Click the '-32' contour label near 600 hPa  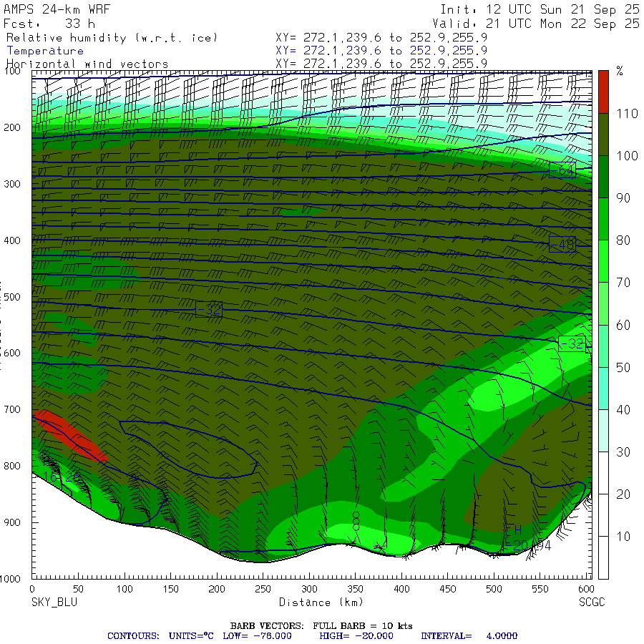point(572,343)
